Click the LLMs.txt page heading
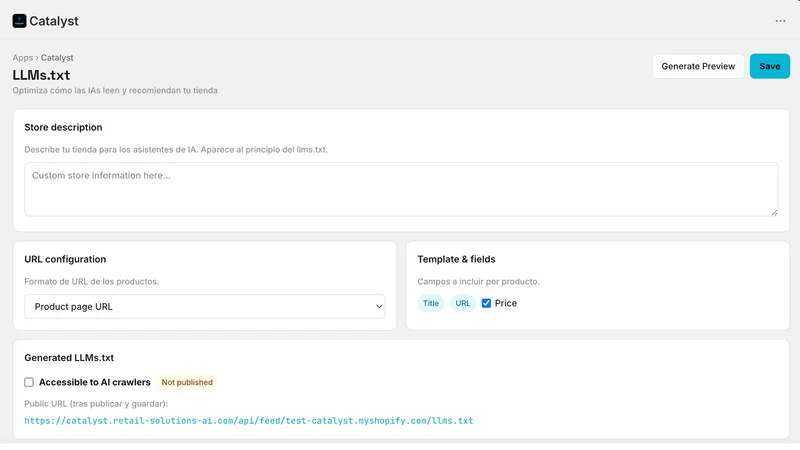800x450 pixels. [x=41, y=75]
